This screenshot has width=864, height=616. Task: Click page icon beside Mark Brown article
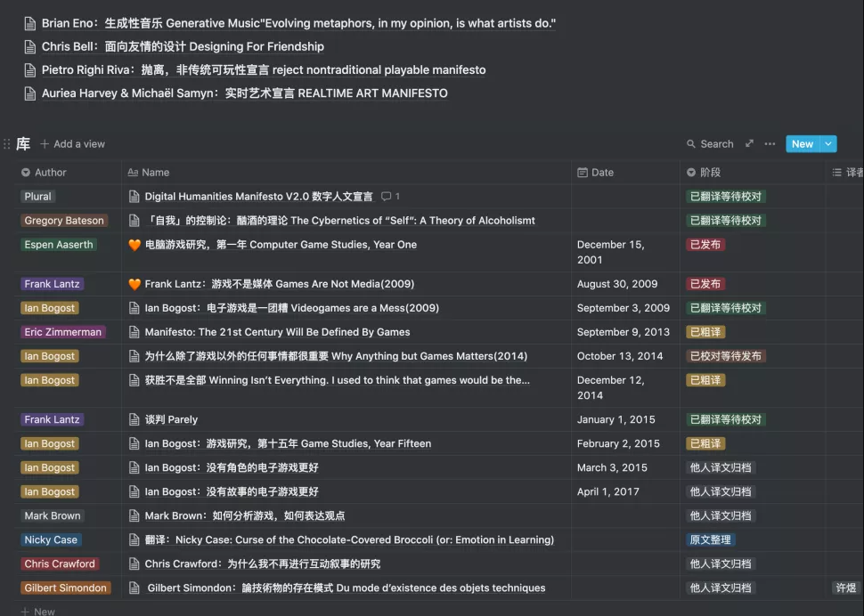(x=134, y=516)
